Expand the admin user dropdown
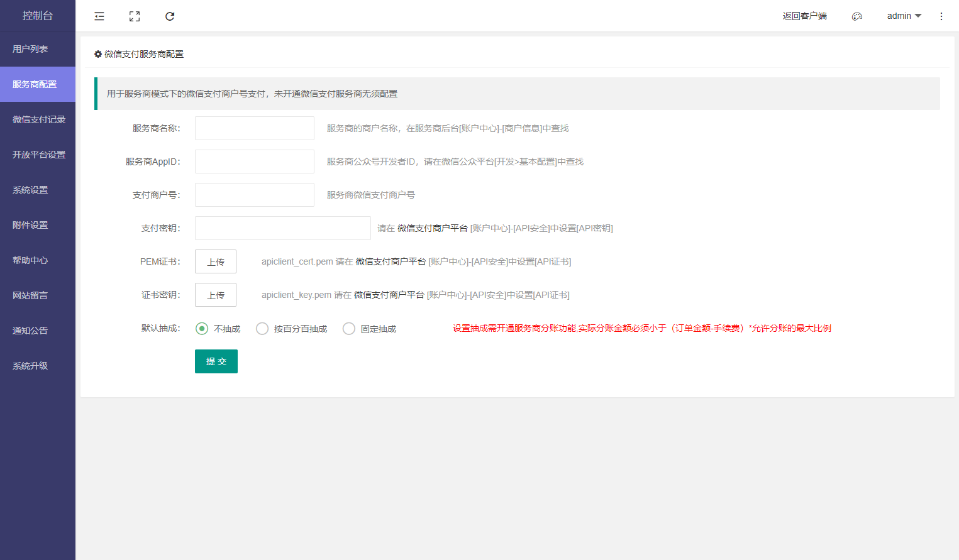The height and width of the screenshot is (560, 959). [x=904, y=16]
